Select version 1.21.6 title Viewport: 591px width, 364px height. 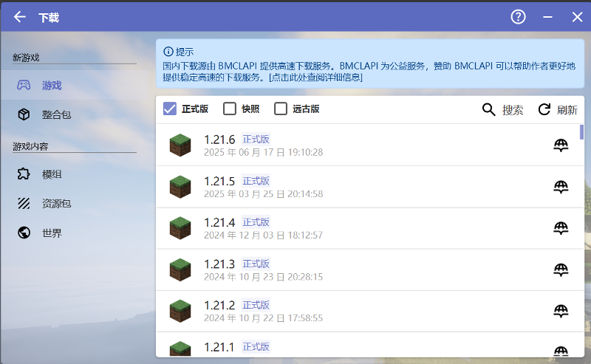coord(219,140)
